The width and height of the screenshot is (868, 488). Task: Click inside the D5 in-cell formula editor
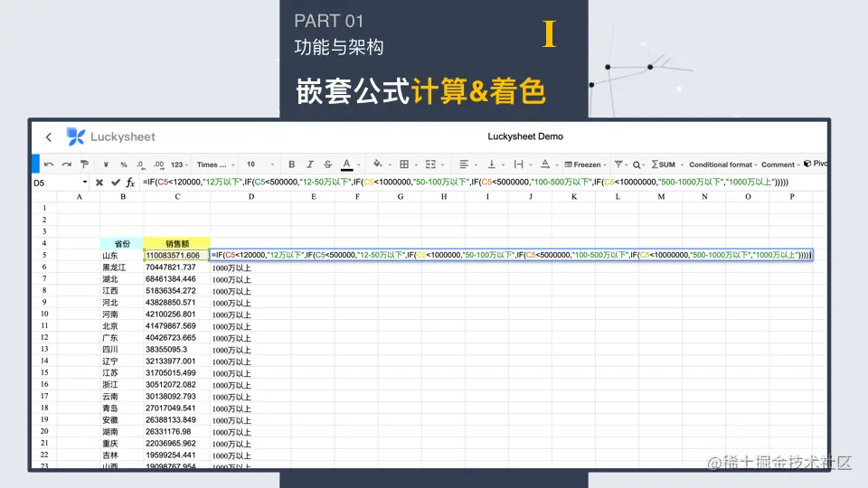[x=512, y=255]
